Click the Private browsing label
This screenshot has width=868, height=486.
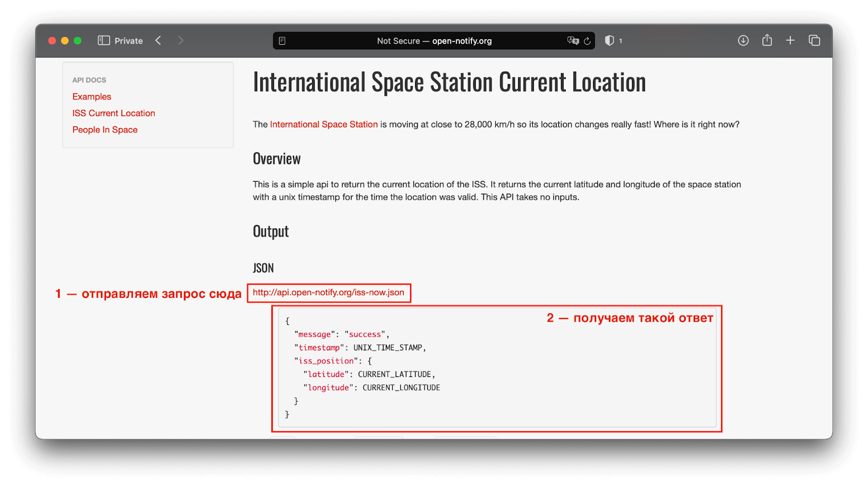[129, 41]
